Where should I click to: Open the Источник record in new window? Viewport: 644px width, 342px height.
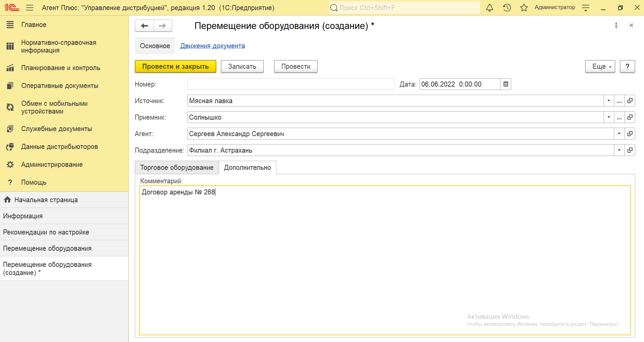click(x=630, y=101)
